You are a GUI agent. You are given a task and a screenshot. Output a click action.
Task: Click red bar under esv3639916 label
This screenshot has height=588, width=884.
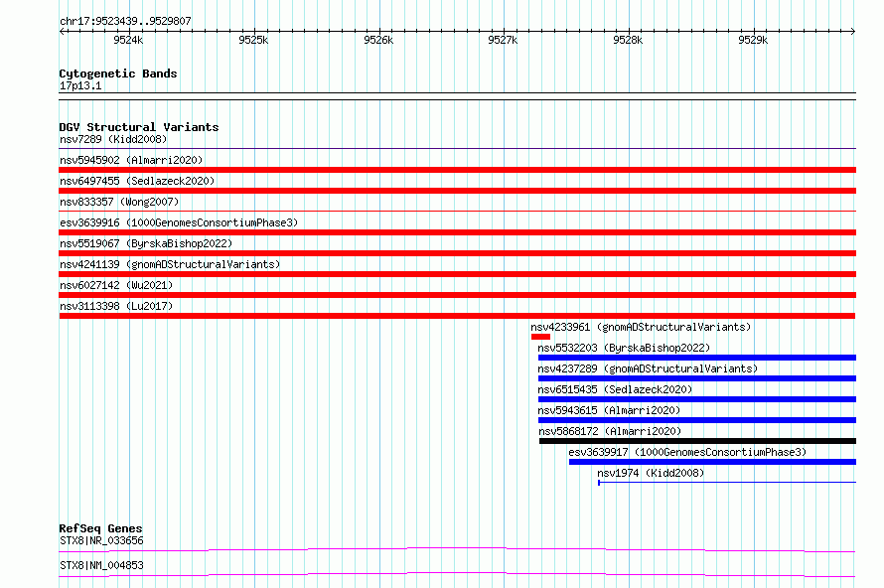(x=457, y=232)
